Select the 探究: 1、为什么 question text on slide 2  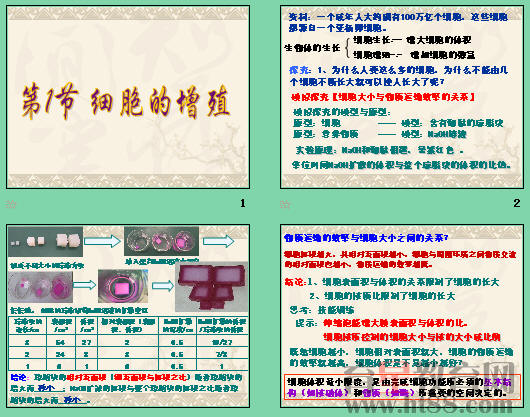click(x=399, y=76)
